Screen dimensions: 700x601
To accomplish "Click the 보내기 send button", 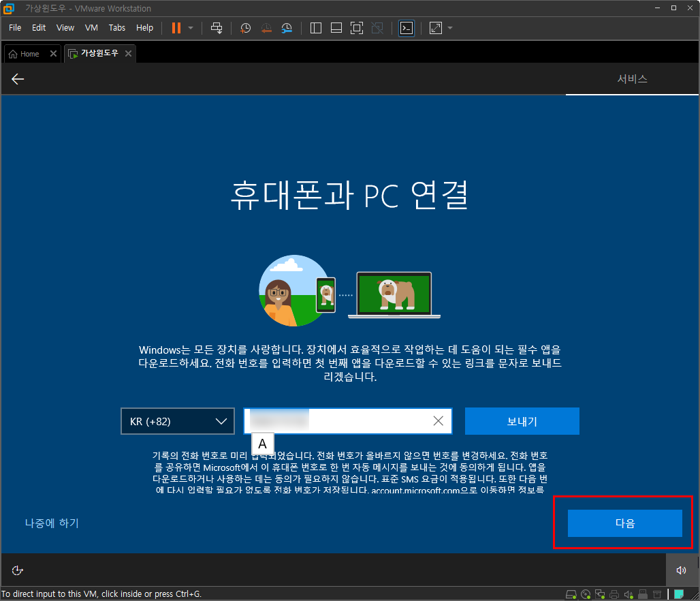I will click(522, 421).
